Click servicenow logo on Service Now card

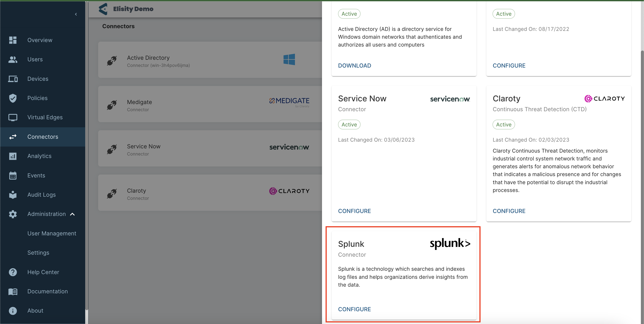tap(450, 99)
